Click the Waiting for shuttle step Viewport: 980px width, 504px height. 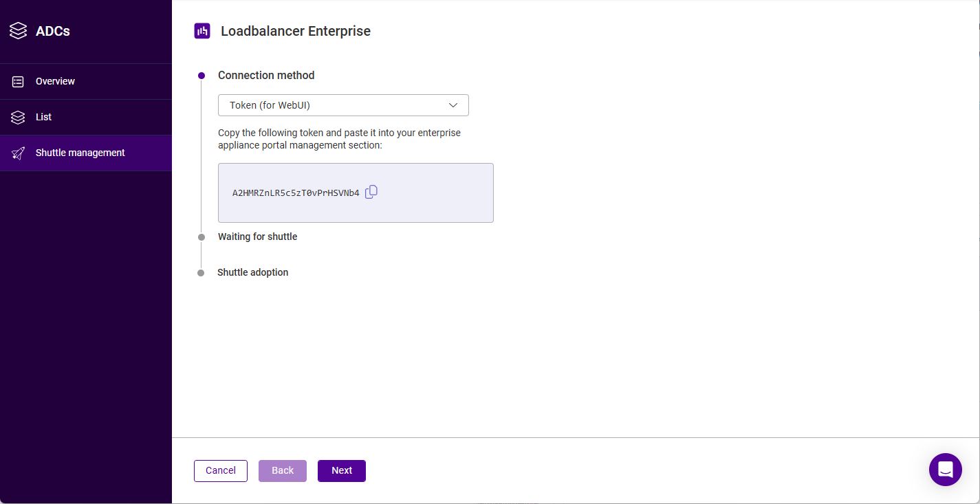click(257, 237)
